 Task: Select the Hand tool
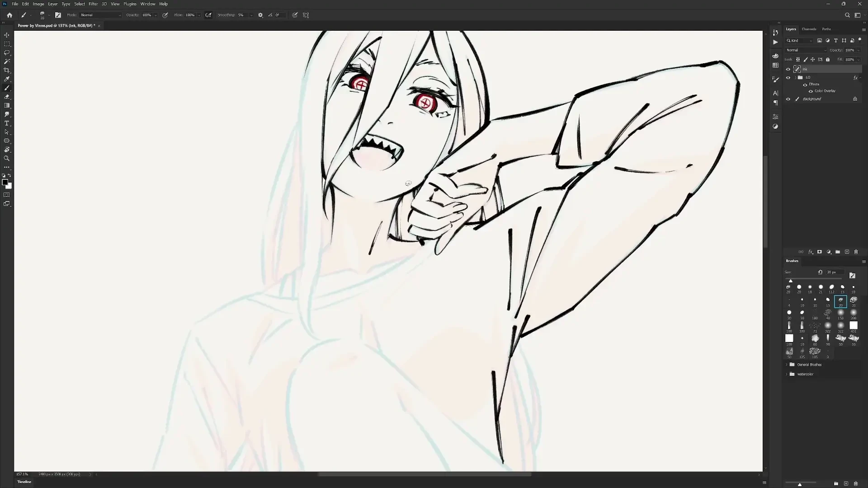[7, 150]
